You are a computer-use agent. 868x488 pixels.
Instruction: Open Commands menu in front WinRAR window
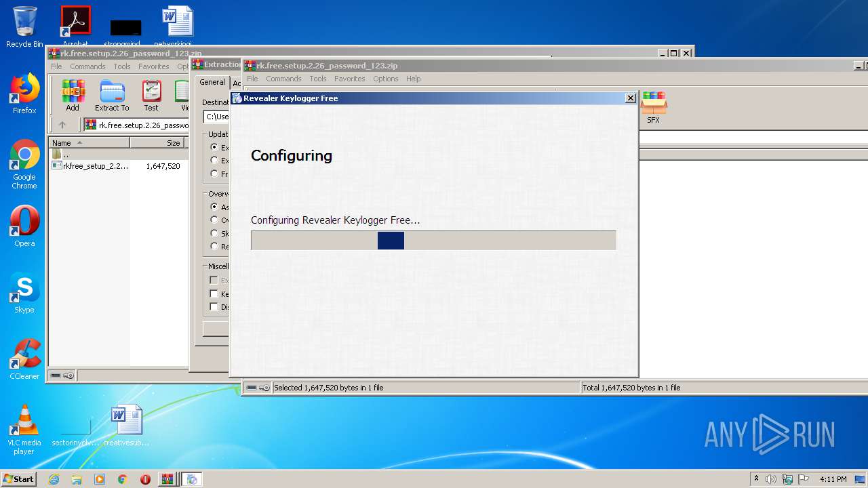point(283,79)
